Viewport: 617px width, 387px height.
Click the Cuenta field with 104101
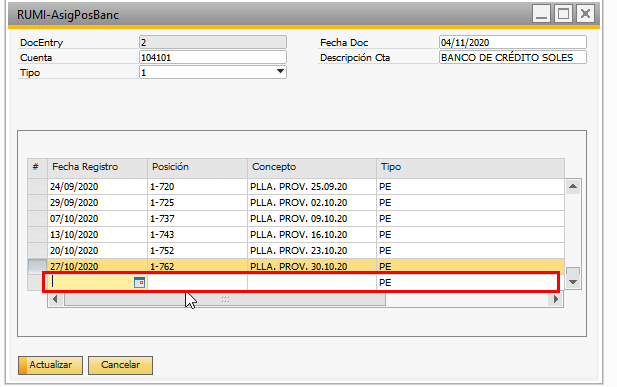pyautogui.click(x=213, y=57)
